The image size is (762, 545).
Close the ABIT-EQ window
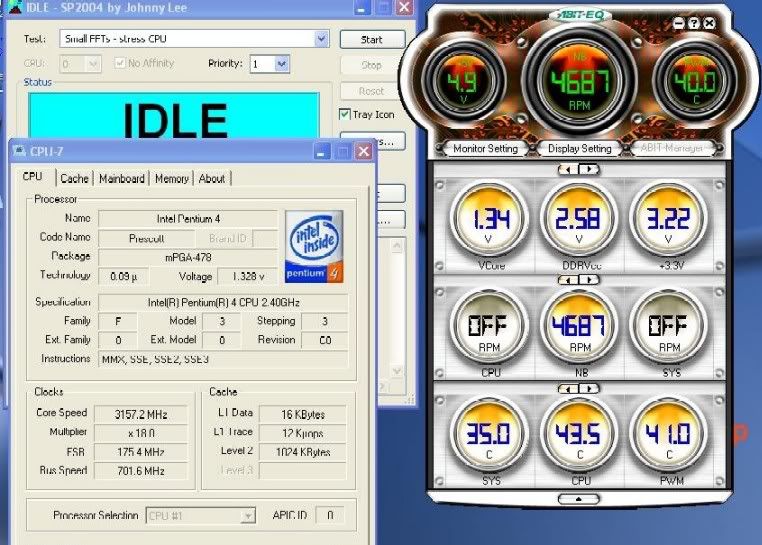coord(710,23)
